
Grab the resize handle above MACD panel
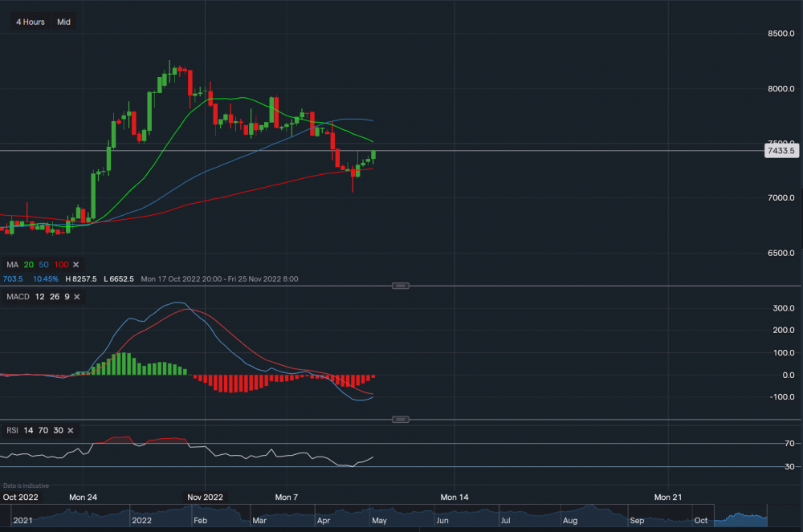click(401, 286)
